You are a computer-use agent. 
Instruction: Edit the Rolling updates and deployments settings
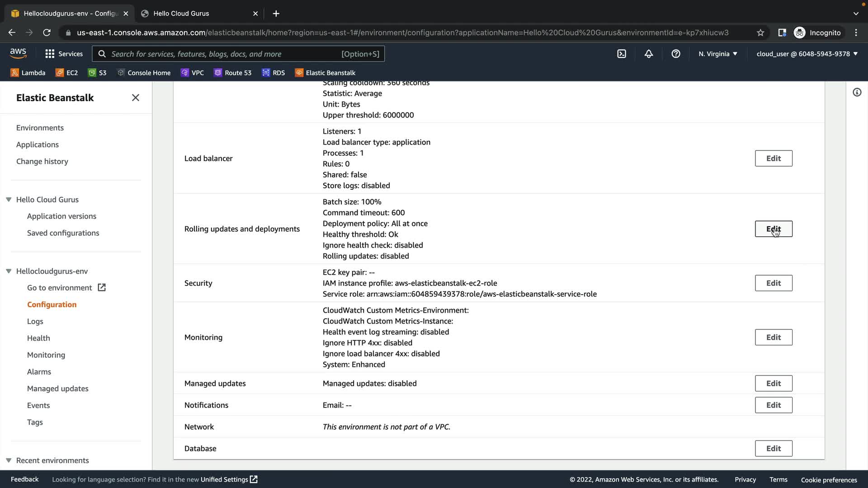coord(773,229)
